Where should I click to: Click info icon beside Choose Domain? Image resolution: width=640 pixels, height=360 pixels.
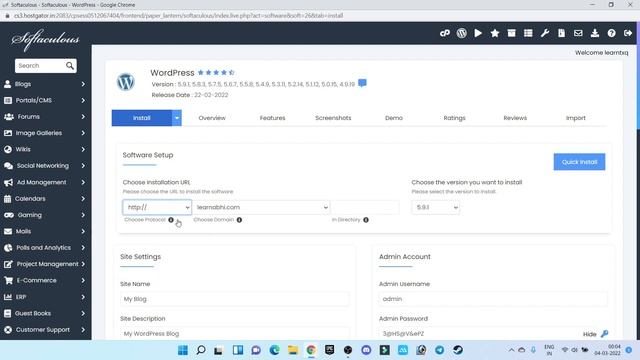tap(239, 220)
